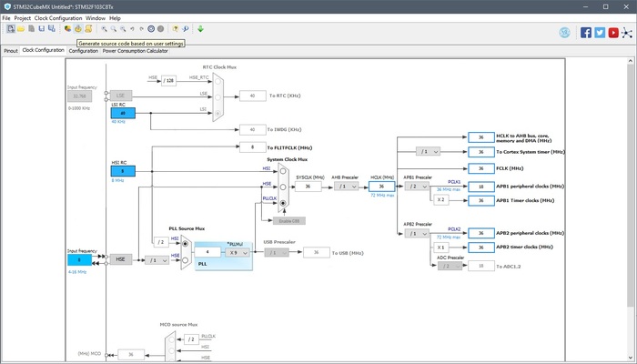
Task: Save the project with the floppy icon
Action: [42, 28]
